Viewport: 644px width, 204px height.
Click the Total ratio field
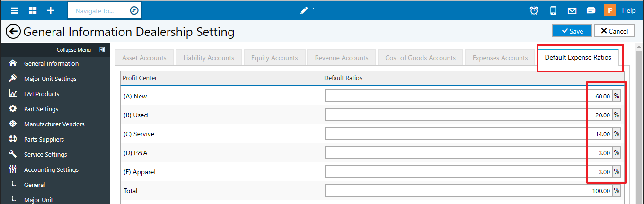pyautogui.click(x=469, y=191)
